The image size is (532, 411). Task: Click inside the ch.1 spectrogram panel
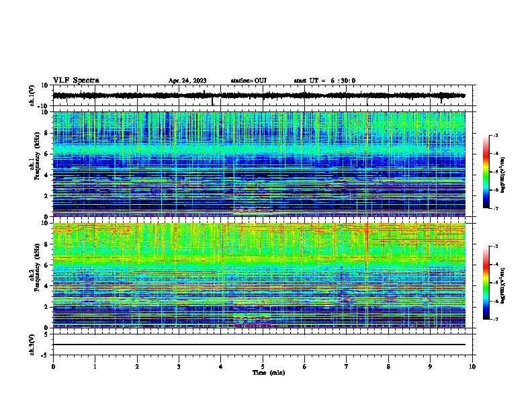pyautogui.click(x=259, y=164)
